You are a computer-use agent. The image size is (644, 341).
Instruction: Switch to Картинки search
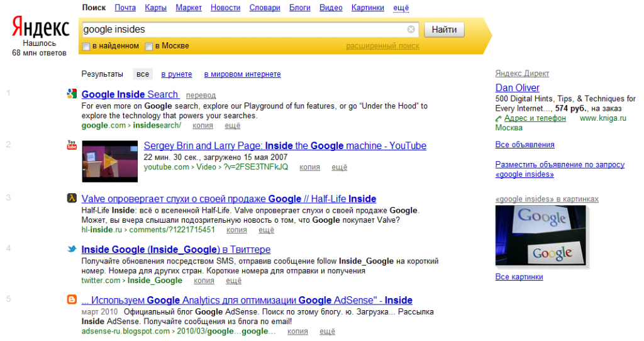tap(367, 8)
